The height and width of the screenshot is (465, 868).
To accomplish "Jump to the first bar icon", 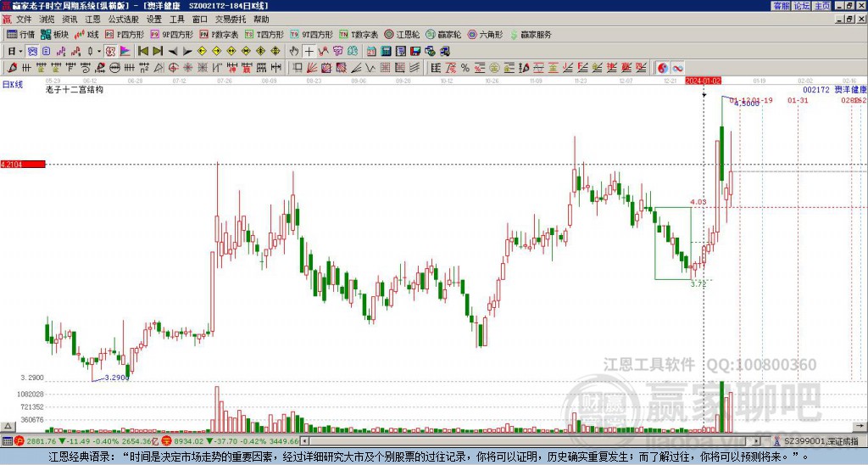I will [x=142, y=52].
